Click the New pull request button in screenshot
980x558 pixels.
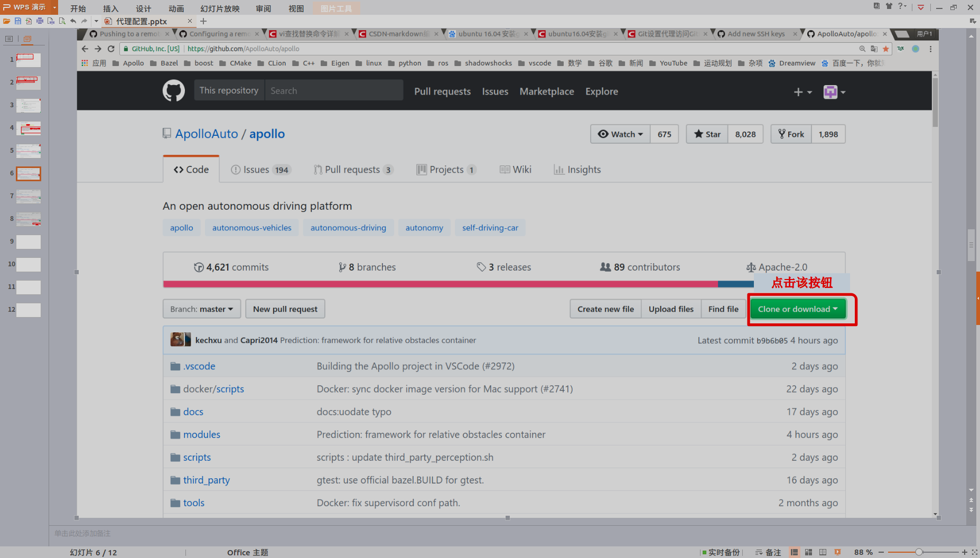click(x=285, y=309)
